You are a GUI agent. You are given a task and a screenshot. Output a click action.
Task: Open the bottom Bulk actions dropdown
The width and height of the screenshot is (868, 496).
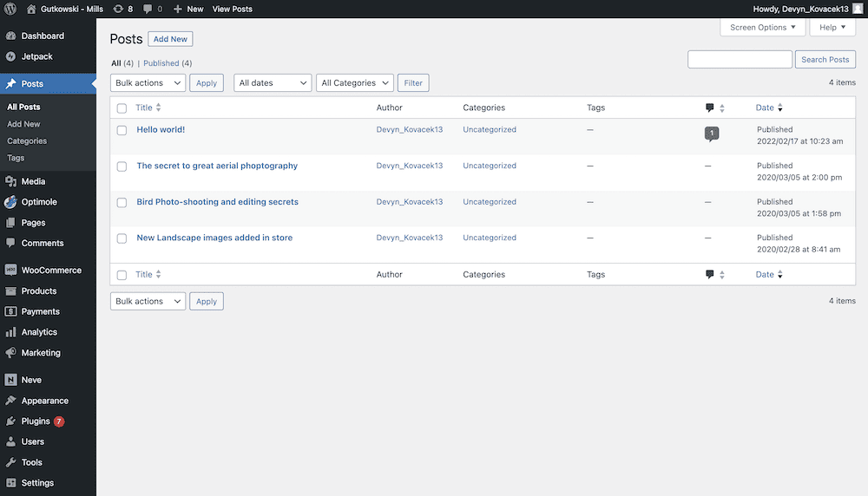148,302
